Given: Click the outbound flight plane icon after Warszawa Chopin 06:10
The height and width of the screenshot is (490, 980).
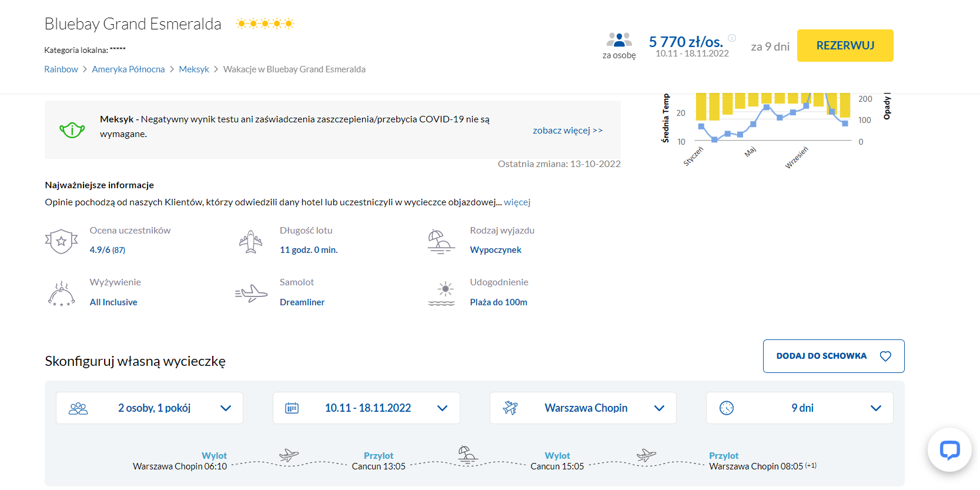Looking at the screenshot, I should (x=289, y=455).
